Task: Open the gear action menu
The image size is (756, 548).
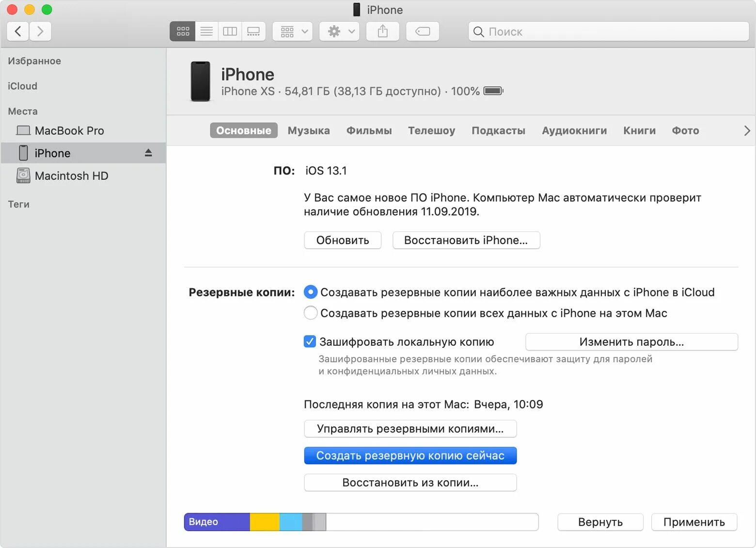Action: [x=339, y=32]
